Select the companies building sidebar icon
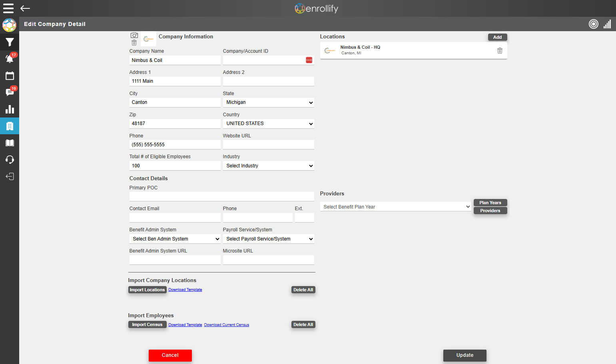This screenshot has height=364, width=616. click(10, 126)
